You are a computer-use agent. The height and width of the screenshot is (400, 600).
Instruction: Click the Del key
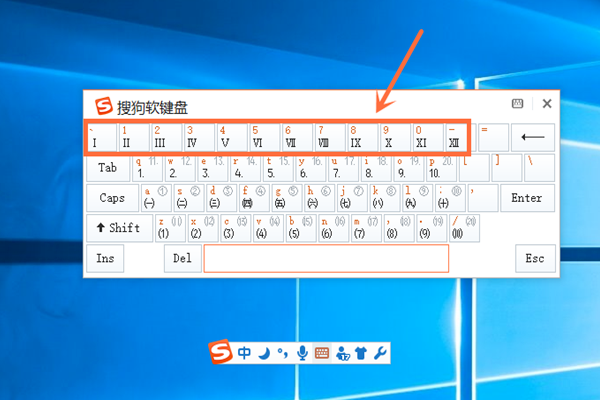click(183, 258)
